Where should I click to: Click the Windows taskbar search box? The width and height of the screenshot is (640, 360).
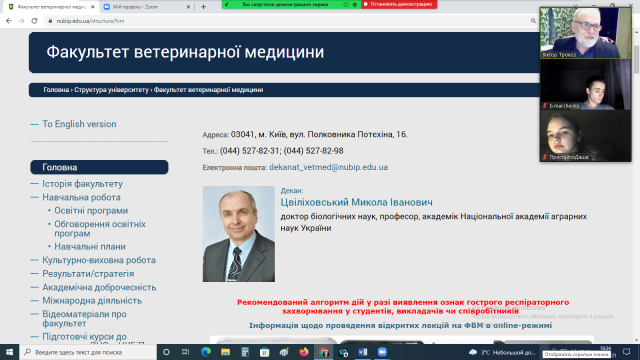(88, 352)
